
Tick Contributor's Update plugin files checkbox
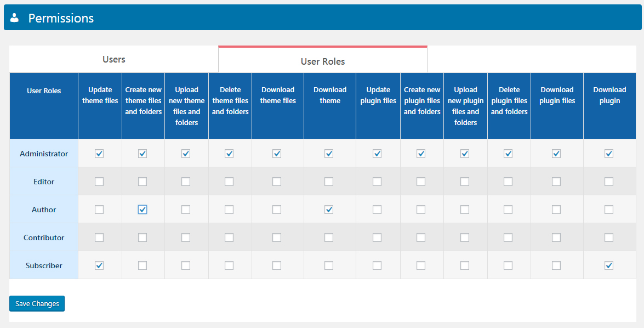(377, 237)
